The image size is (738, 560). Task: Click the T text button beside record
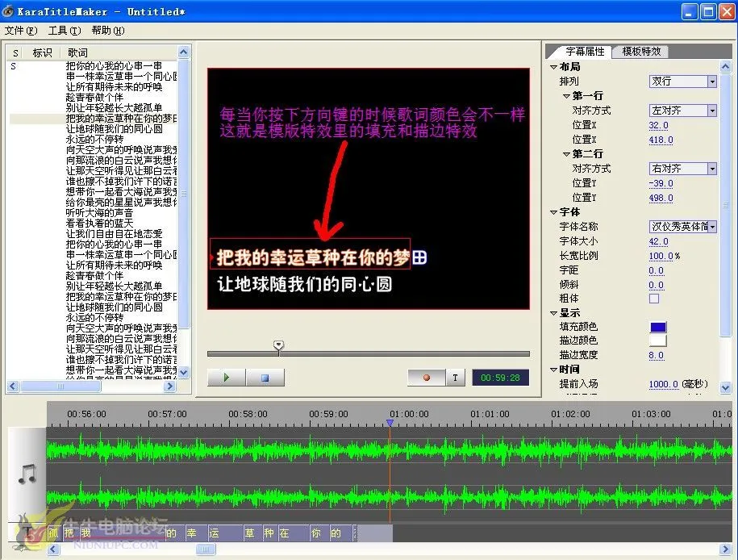tap(455, 377)
